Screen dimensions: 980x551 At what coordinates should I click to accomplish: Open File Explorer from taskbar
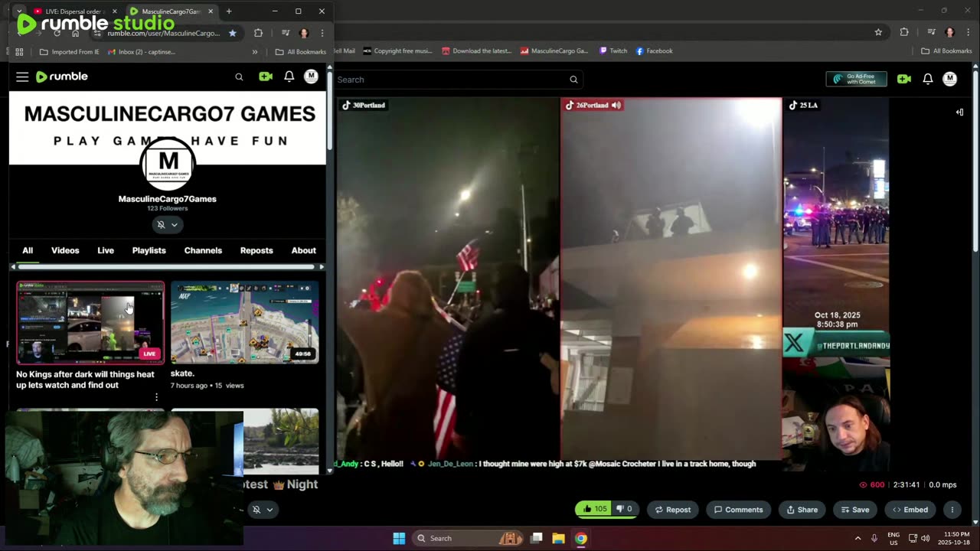[558, 538]
